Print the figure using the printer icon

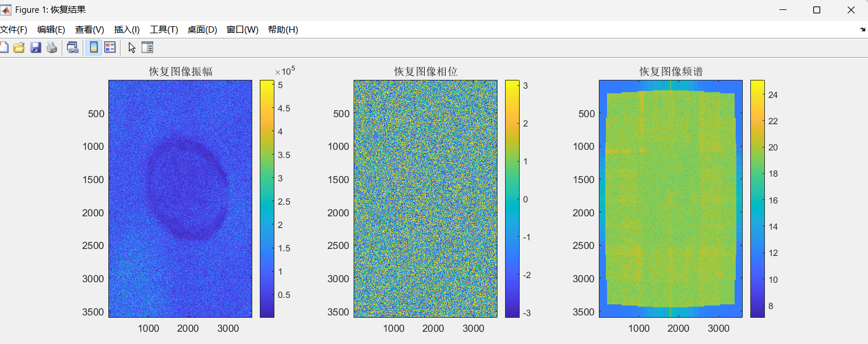tap(52, 48)
